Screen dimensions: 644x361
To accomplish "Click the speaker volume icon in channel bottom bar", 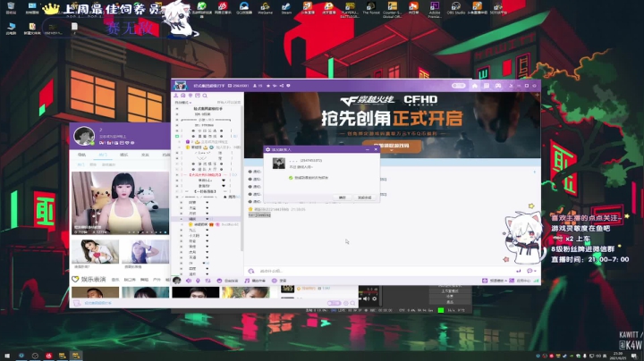I will click(x=189, y=281).
